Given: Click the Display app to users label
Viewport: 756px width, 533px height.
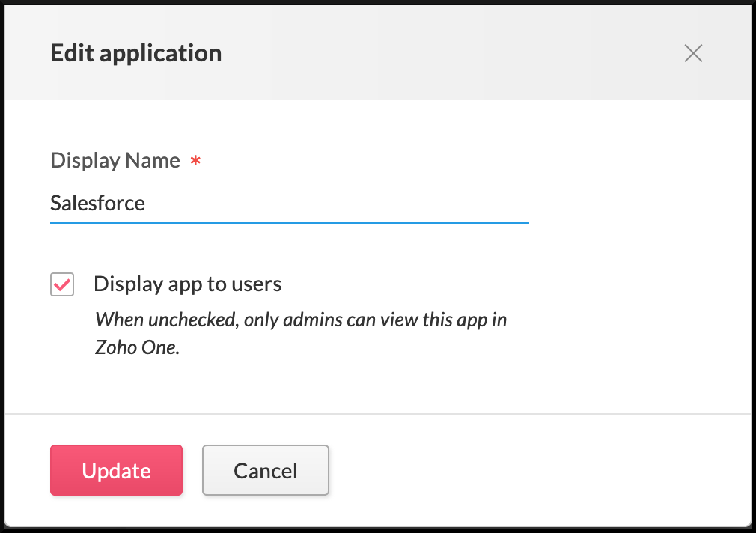Looking at the screenshot, I should click(x=187, y=284).
